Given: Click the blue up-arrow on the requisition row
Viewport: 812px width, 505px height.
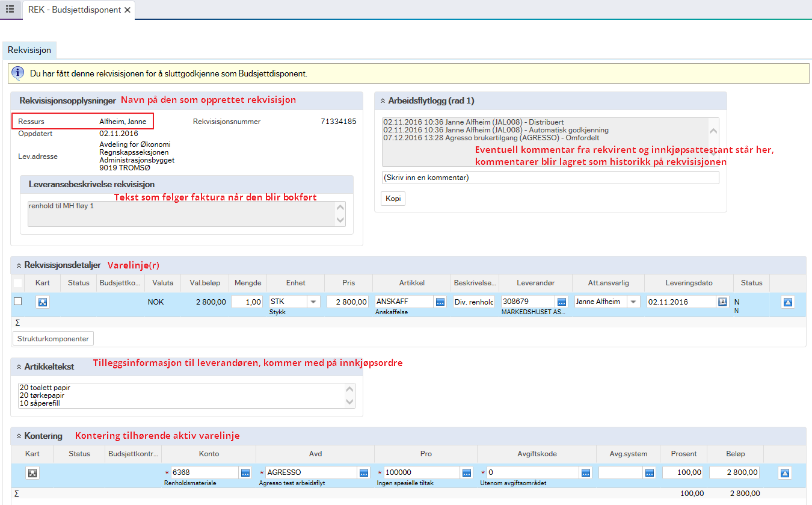Looking at the screenshot, I should [787, 302].
